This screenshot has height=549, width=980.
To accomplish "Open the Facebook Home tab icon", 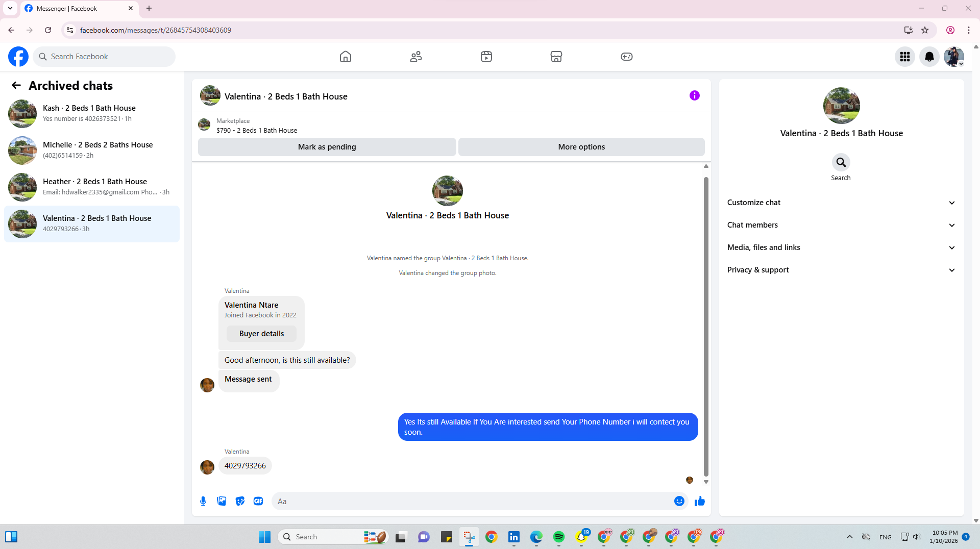I will [346, 57].
